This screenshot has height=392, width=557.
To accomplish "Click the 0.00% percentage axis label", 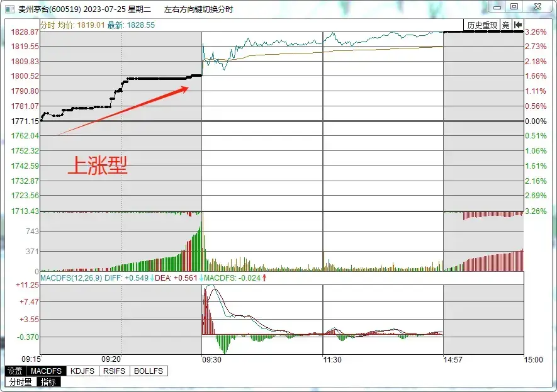I will pyautogui.click(x=536, y=121).
